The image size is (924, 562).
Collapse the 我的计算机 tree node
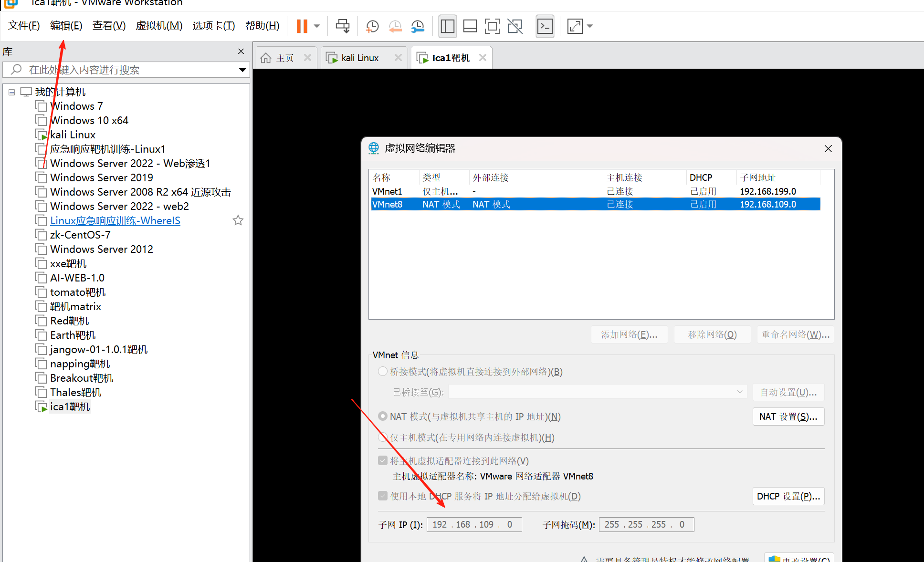click(12, 92)
